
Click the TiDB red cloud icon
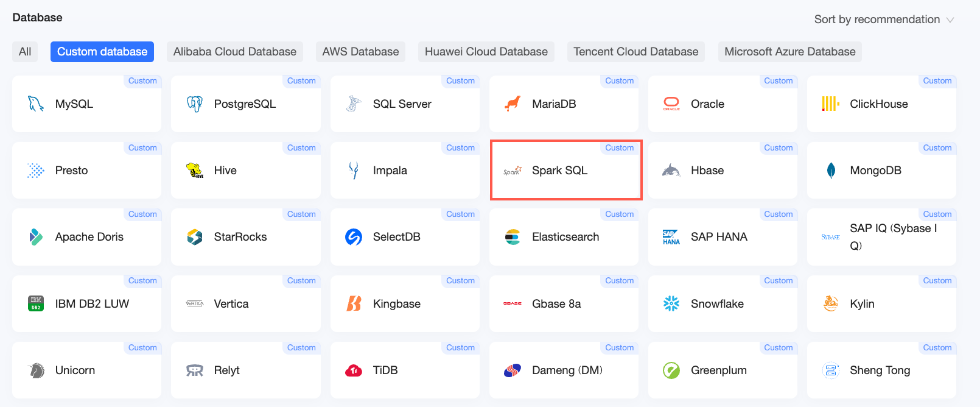click(x=354, y=370)
